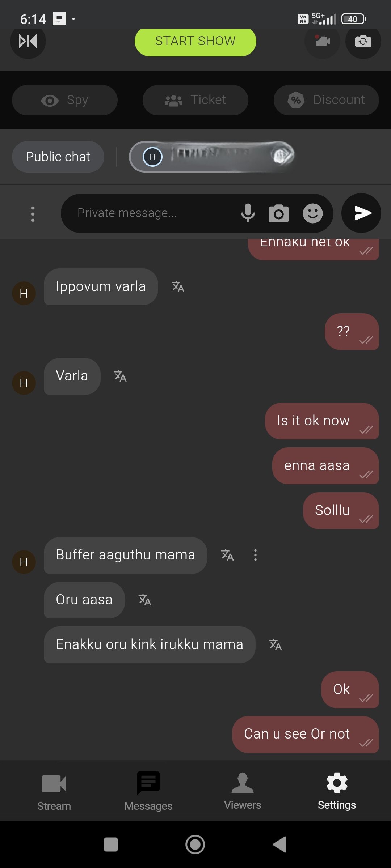
Task: Open the Viewers list tab
Action: [243, 791]
